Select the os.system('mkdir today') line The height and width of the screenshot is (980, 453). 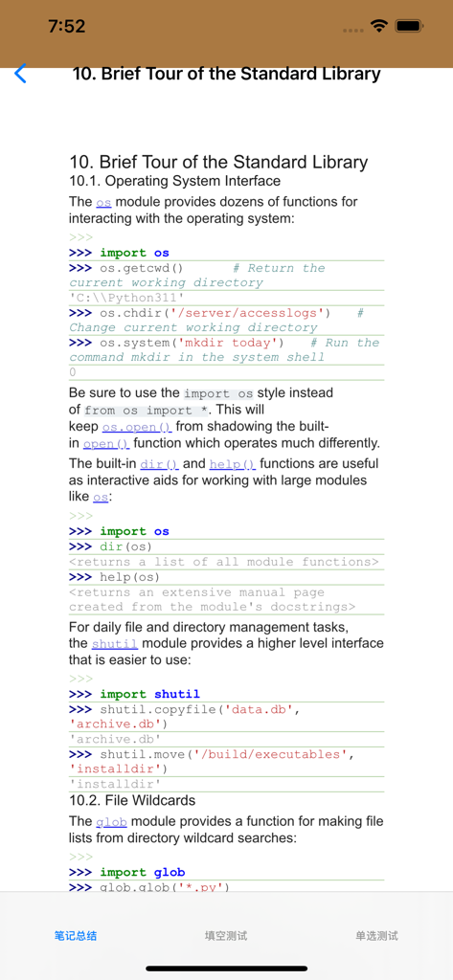pos(226,350)
